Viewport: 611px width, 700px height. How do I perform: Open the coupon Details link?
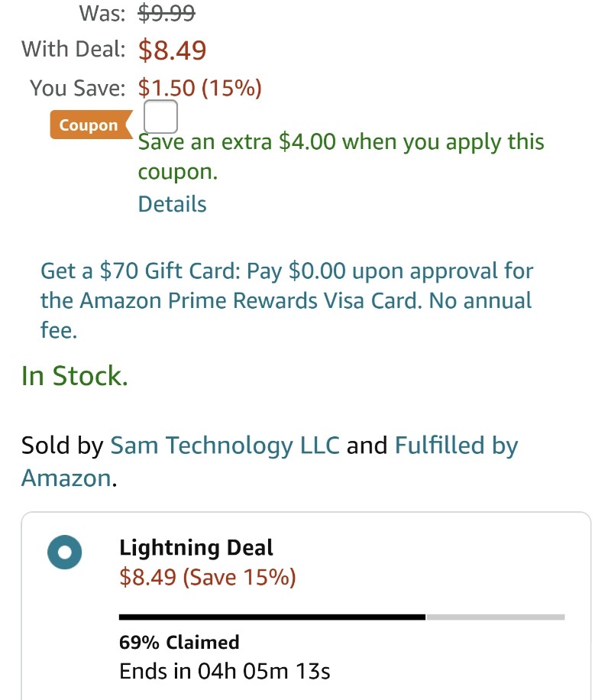[x=173, y=204]
